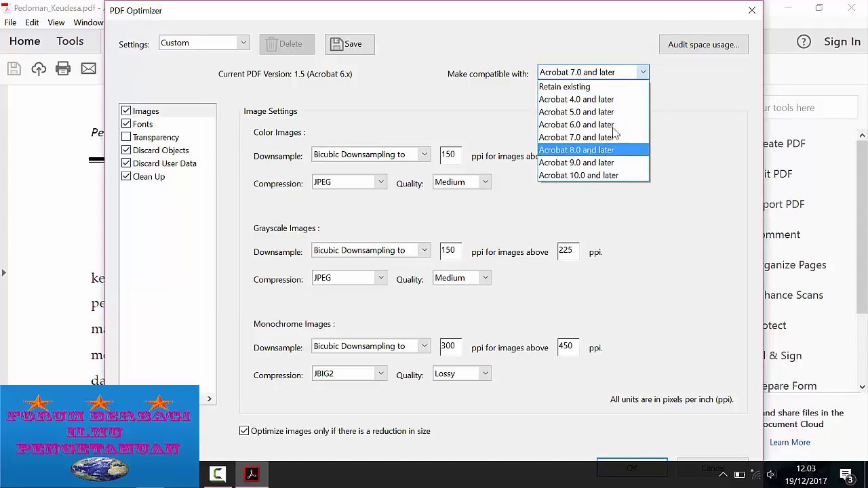Click the upload to cloud icon
868x488 pixels.
tap(39, 68)
